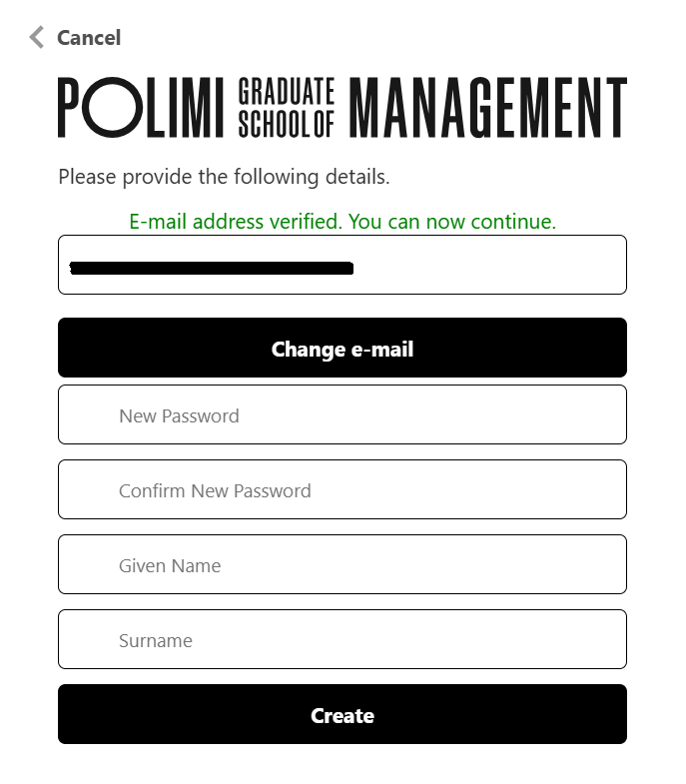686x784 pixels.
Task: Click the 'Surname' placeholder text
Action: click(x=156, y=641)
